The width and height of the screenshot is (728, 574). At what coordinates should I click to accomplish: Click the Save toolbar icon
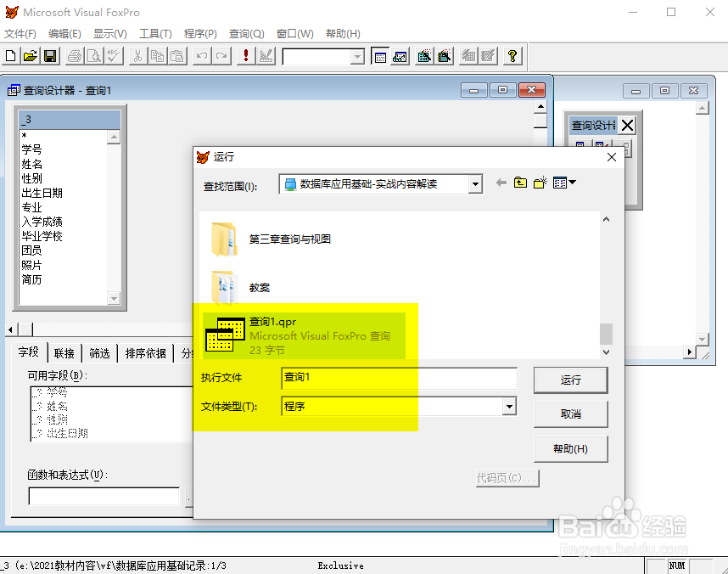[x=50, y=56]
